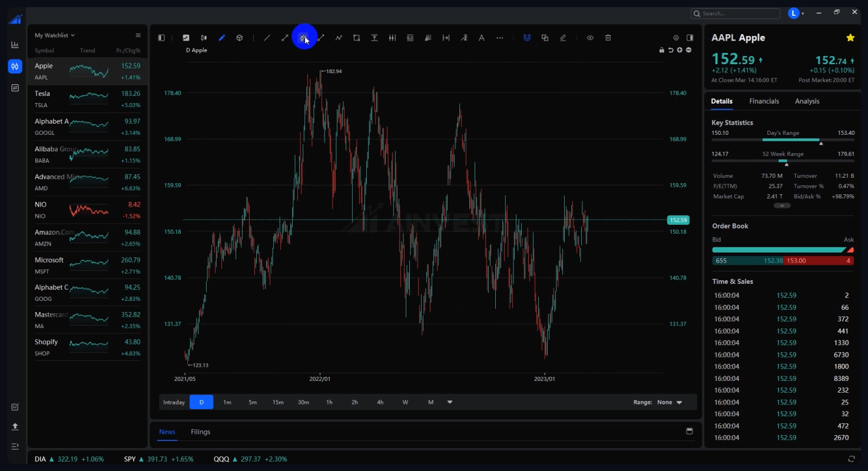Enable the magnet snap tool
This screenshot has height=471, width=868.
coord(527,38)
